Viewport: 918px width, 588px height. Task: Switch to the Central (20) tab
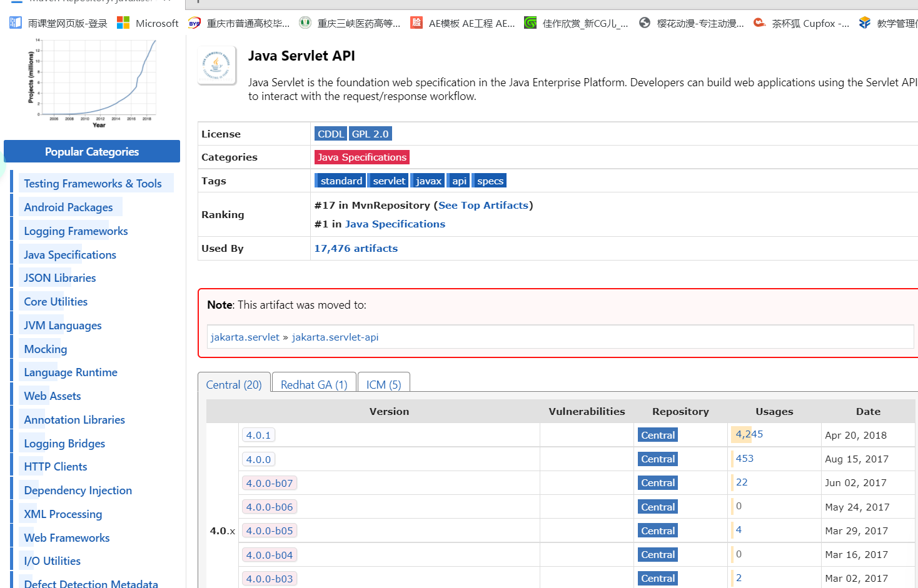(x=234, y=385)
